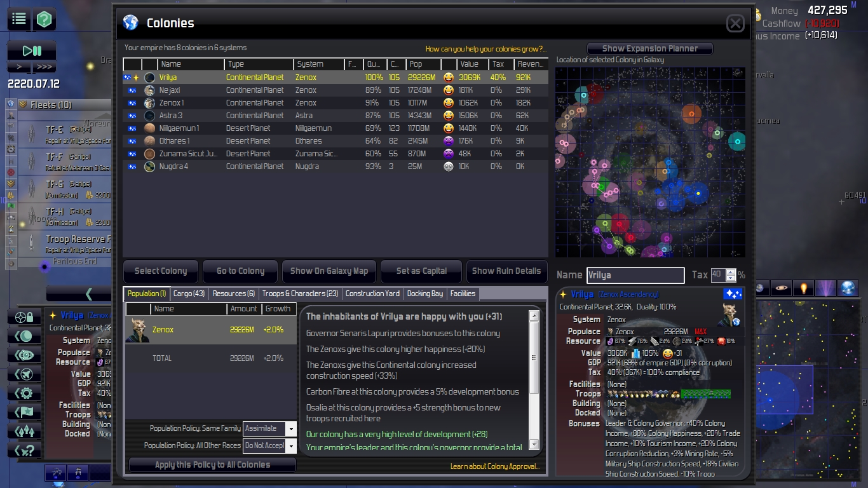Set game speed with the single-arrow button
The height and width of the screenshot is (488, 868).
(x=19, y=67)
